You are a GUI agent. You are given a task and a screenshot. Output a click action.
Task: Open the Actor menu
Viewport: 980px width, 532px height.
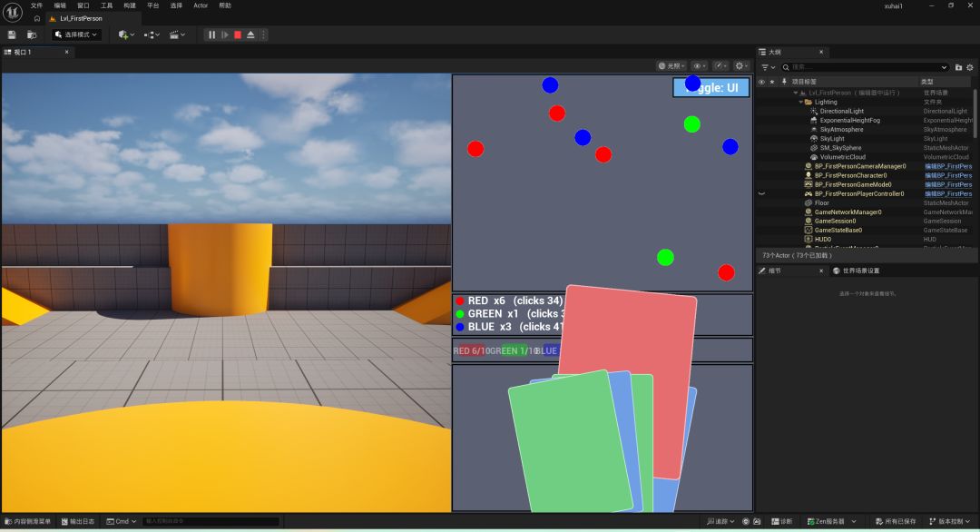(x=201, y=5)
